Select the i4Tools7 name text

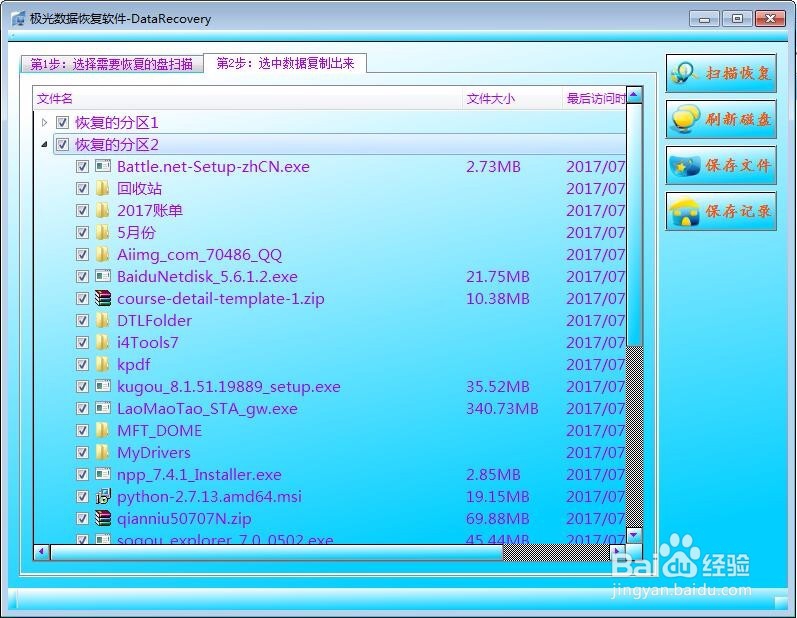[x=148, y=342]
